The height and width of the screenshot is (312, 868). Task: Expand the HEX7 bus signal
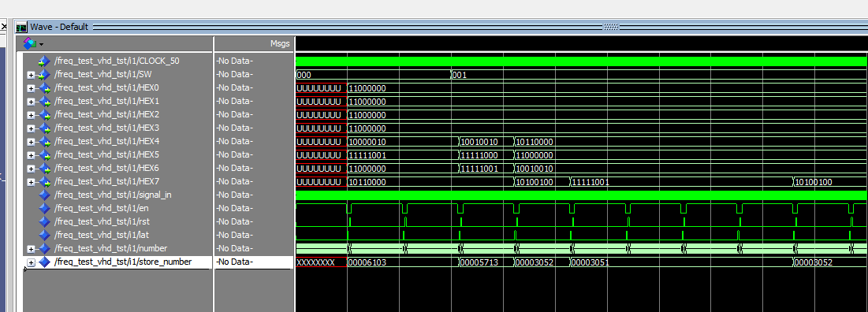tap(31, 181)
